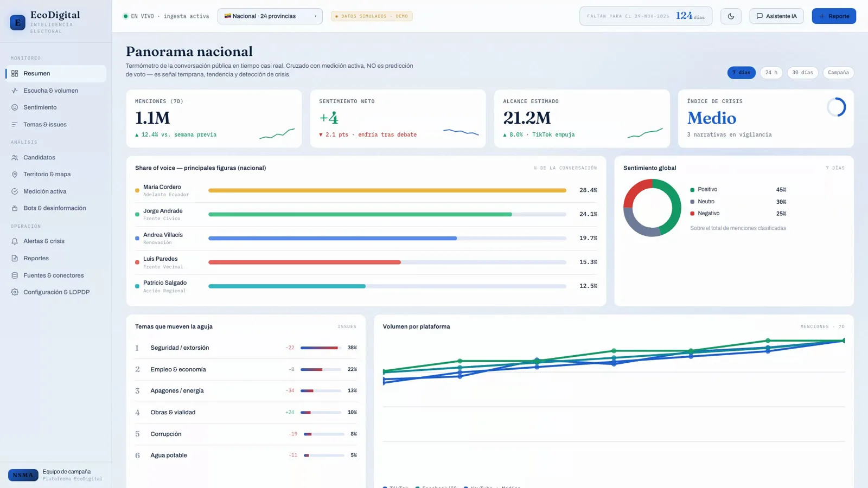868x488 pixels.
Task: Click the Equipo de campaña profile text
Action: coord(67,472)
